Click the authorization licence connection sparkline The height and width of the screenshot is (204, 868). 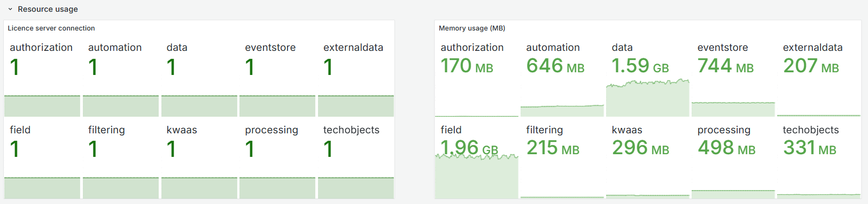[x=42, y=106]
